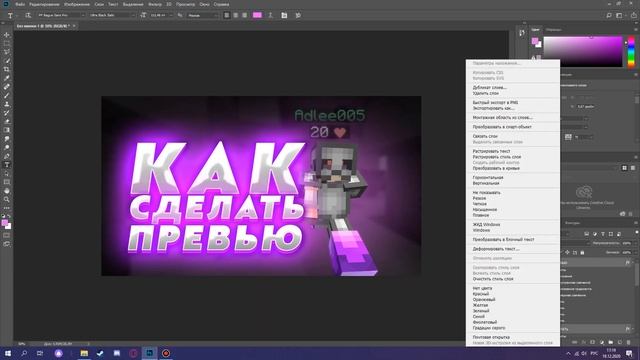Open the Character and Paragraph panels icon

tap(284, 15)
